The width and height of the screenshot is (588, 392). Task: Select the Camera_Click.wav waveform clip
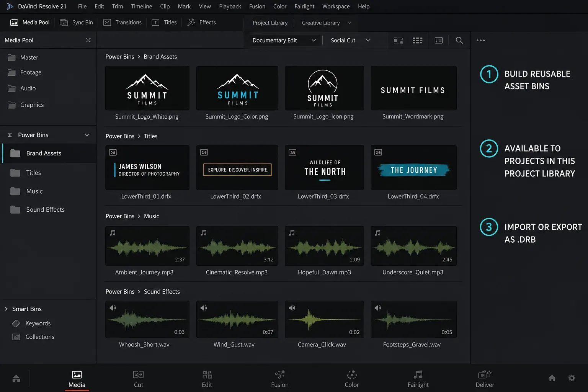click(324, 319)
